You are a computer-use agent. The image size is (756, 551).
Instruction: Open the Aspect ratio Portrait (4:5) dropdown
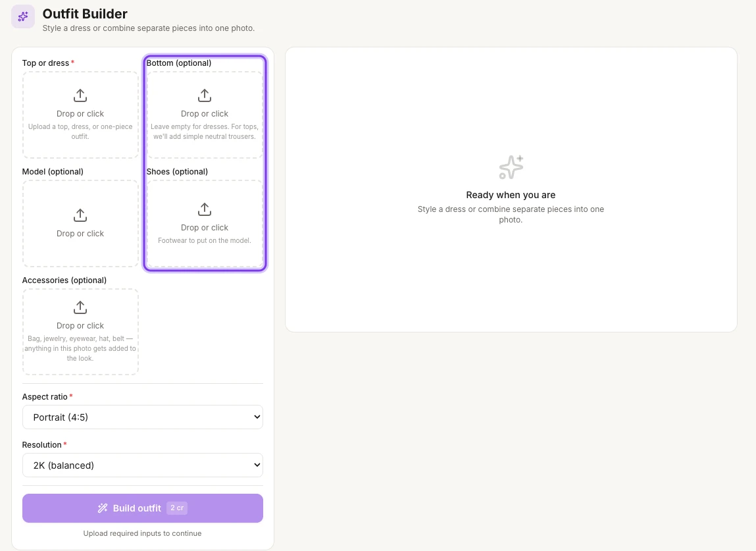click(x=143, y=417)
